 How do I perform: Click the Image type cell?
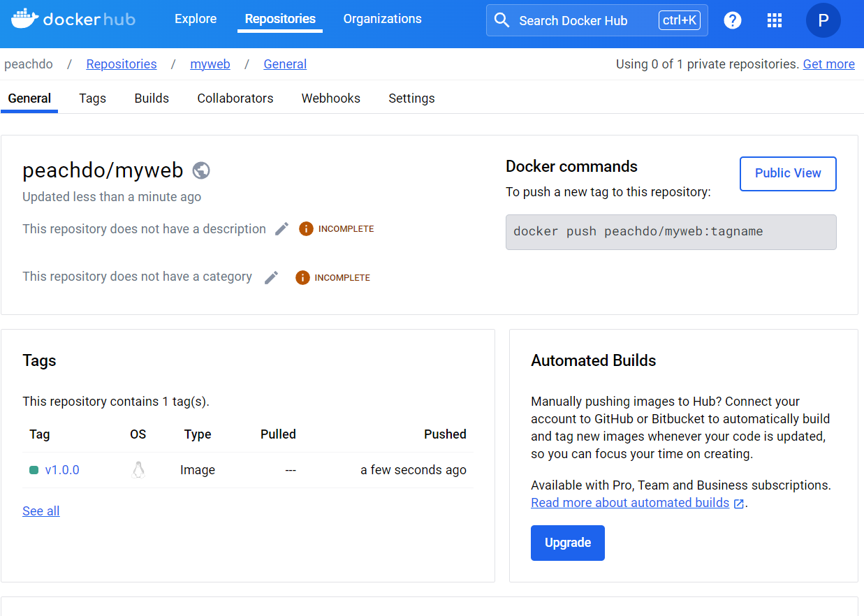coord(198,470)
